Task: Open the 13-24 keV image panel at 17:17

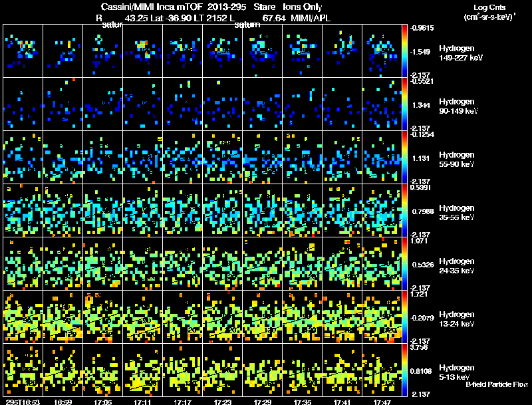Action: (x=182, y=317)
